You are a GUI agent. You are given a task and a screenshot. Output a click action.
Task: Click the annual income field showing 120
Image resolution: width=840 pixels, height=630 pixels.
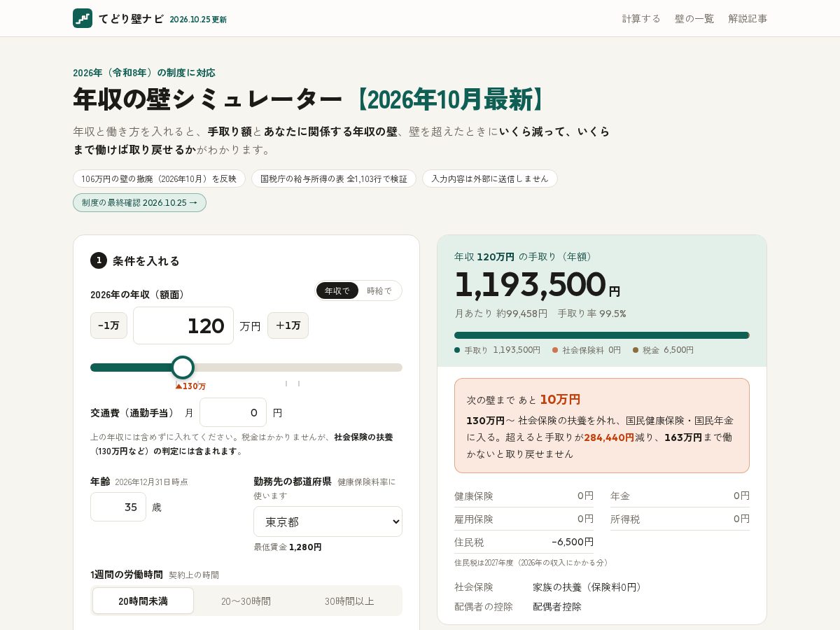(183, 325)
